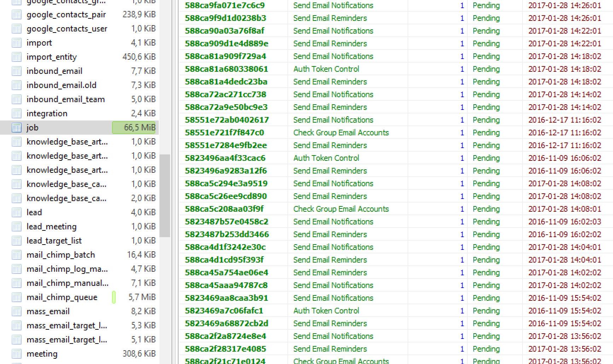Select the mail_chimp_batch table
Viewport: 613px width, 364px height.
(61, 254)
